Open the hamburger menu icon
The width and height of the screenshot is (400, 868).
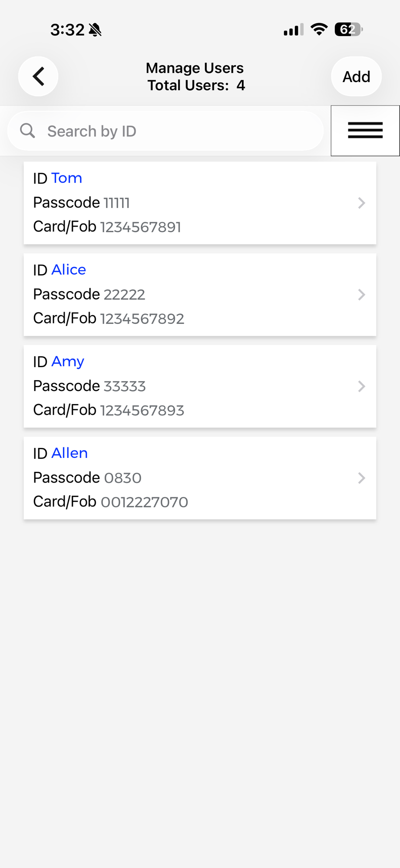coord(365,131)
